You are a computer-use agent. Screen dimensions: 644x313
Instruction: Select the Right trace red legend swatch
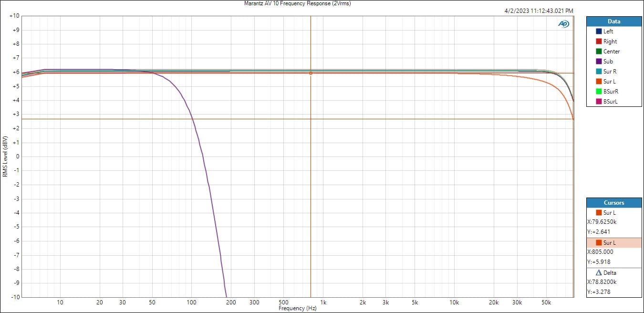[x=599, y=42]
